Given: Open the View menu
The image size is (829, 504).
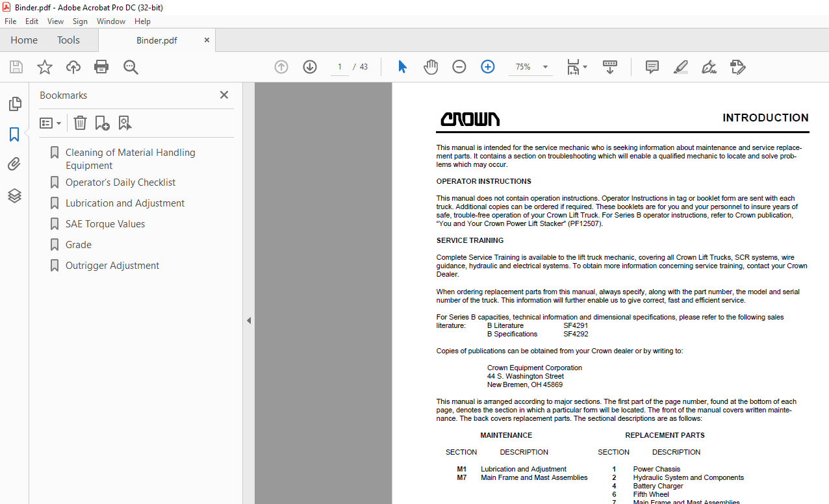Looking at the screenshot, I should coord(56,21).
